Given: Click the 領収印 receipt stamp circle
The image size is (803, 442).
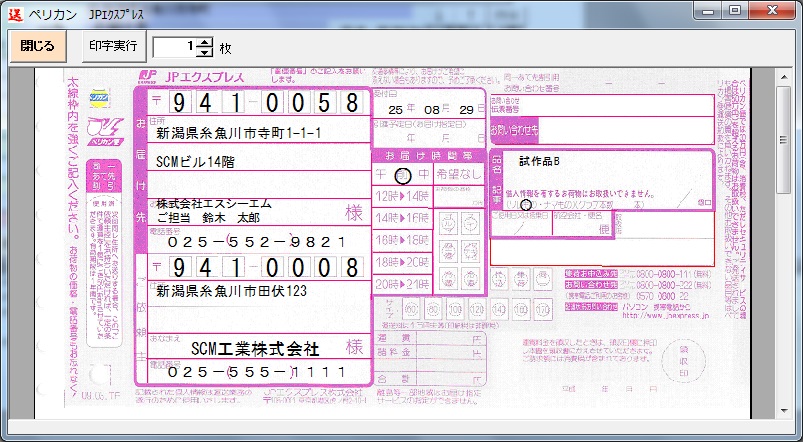Looking at the screenshot, I should 684,360.
